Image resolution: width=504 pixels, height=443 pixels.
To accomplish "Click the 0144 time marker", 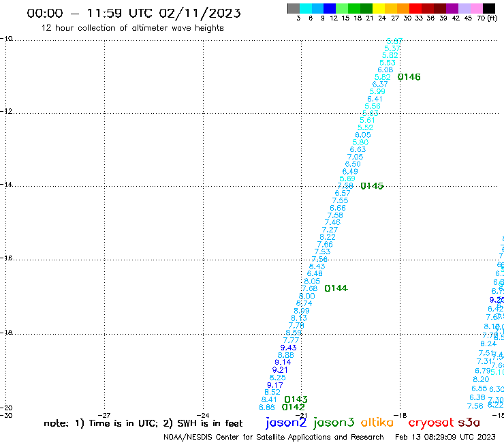I will tap(336, 288).
